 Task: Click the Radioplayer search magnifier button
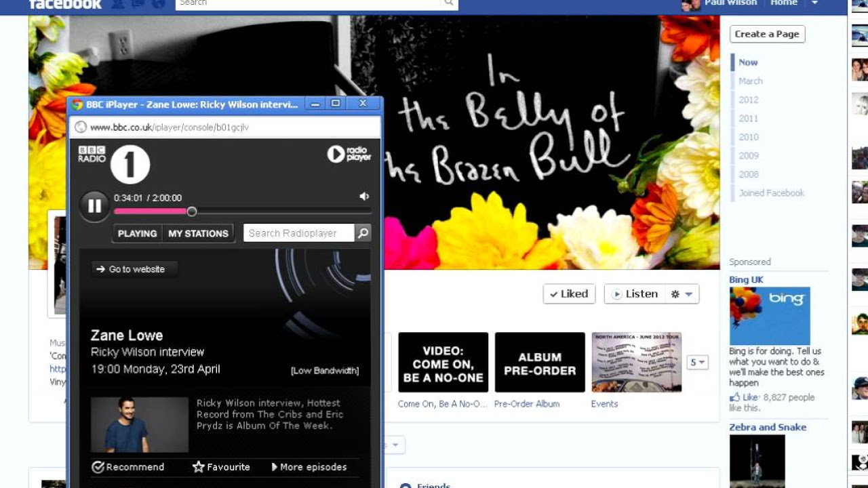coord(363,233)
